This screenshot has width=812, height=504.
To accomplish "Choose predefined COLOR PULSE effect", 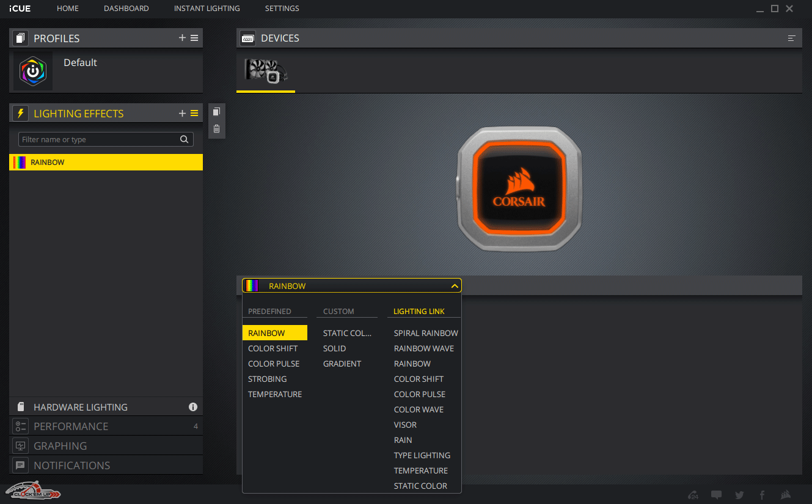I will (x=274, y=363).
